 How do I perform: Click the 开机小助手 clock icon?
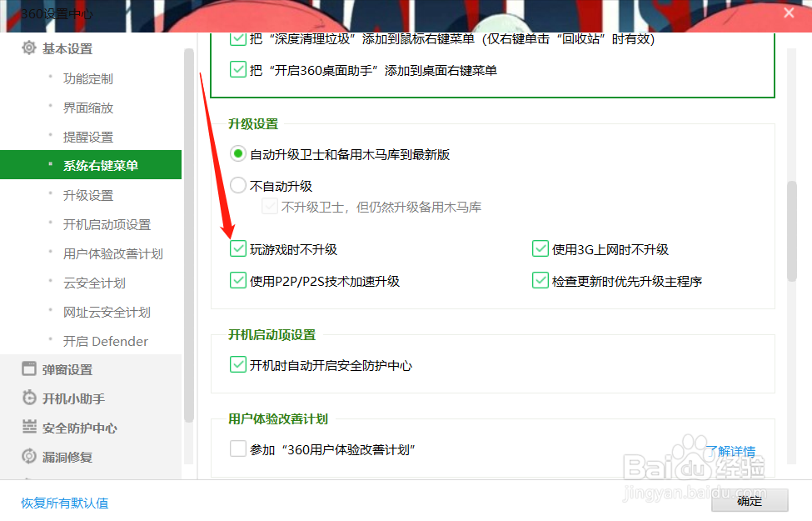29,398
